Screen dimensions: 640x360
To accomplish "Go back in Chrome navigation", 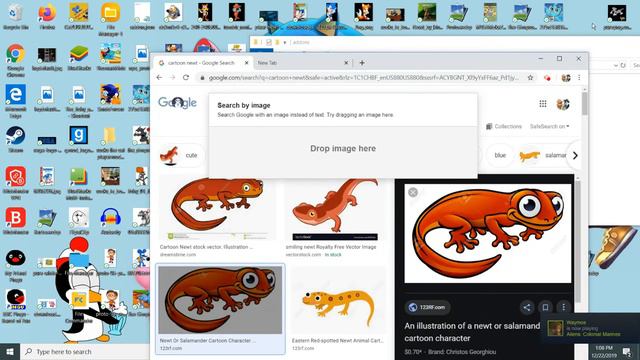I will coord(159,77).
